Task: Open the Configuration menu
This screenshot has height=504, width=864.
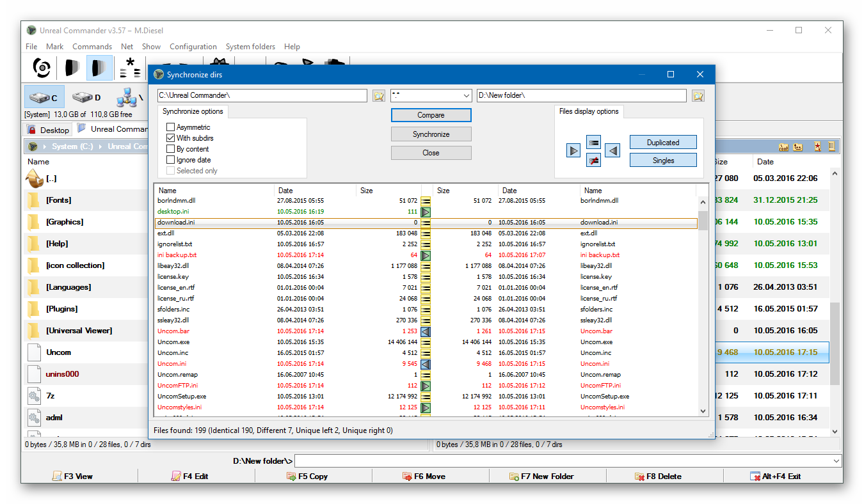Action: (193, 47)
